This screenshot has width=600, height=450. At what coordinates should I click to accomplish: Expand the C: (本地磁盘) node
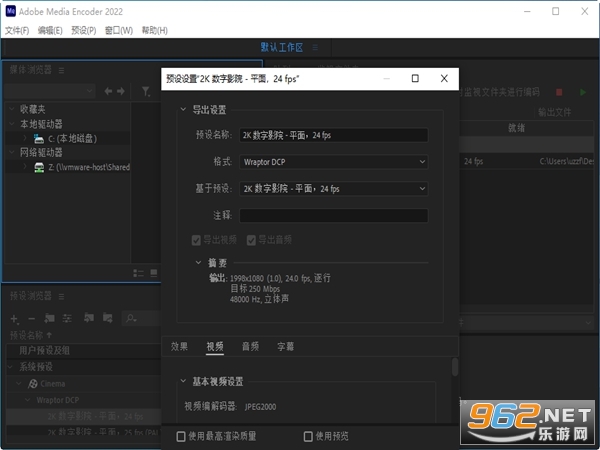[x=24, y=138]
